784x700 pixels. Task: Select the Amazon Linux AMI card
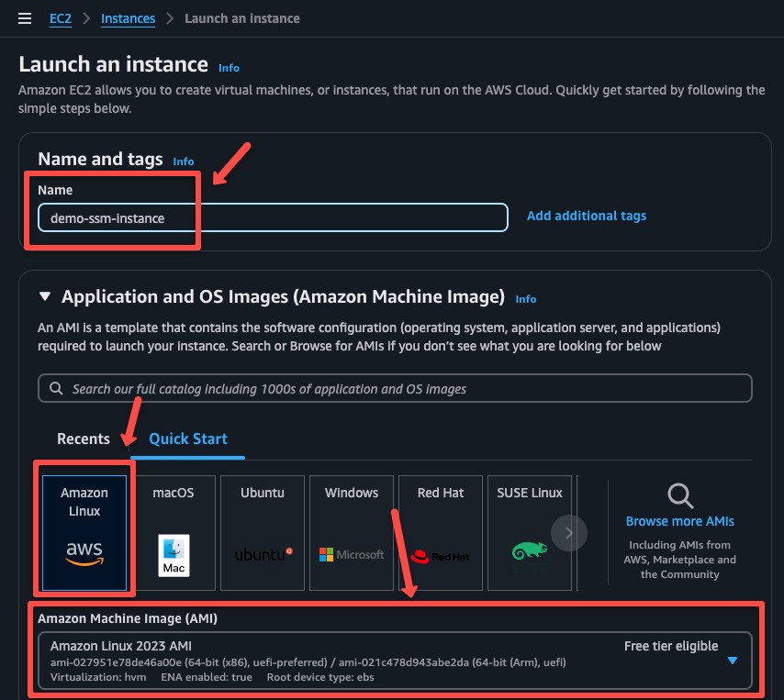point(84,533)
